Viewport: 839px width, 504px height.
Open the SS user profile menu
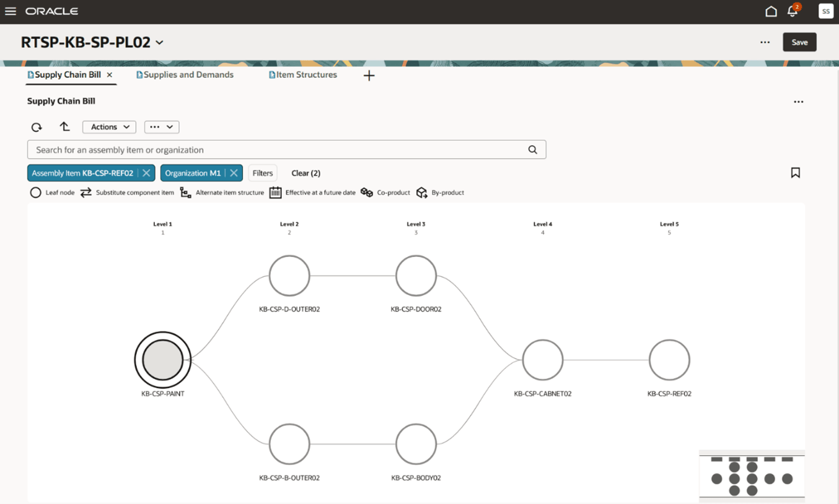(x=825, y=11)
